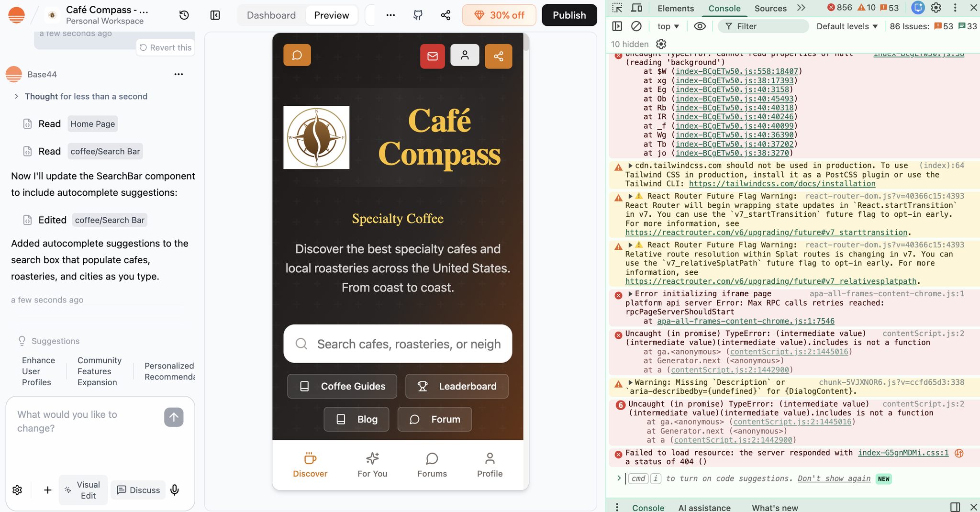Toggle live expression eye icon
This screenshot has height=512, width=980.
tap(700, 26)
